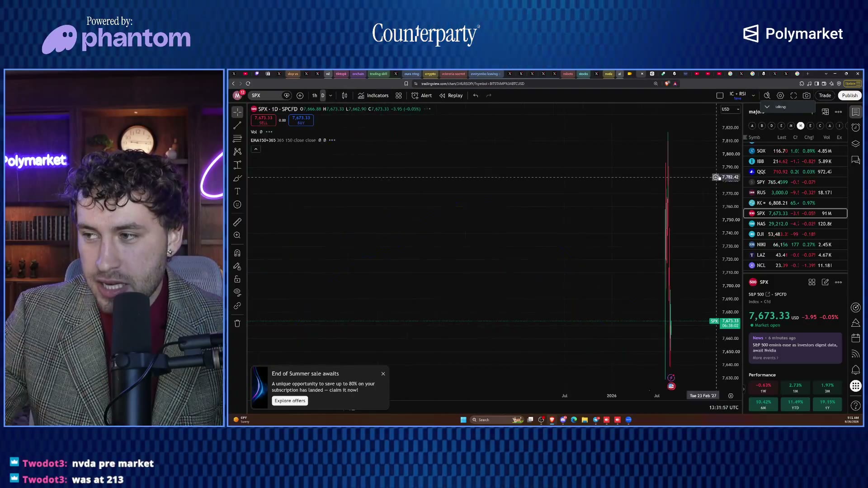Click the Explore offers button

[x=290, y=401]
